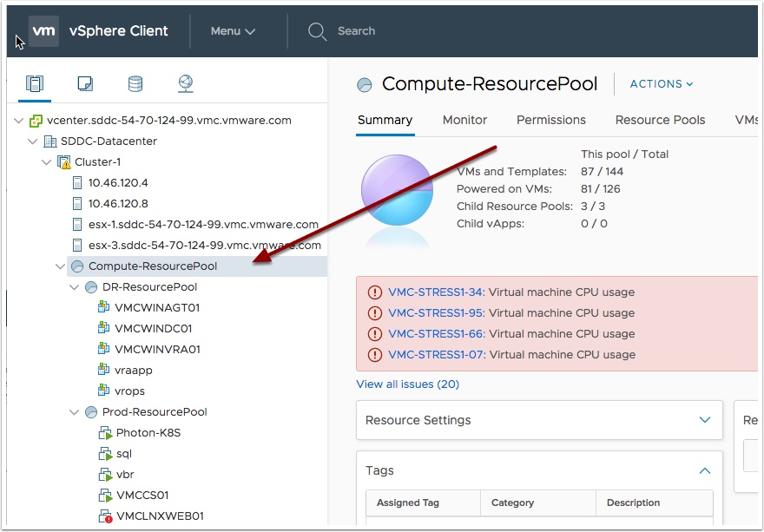Collapse the DR-ResourcePool node

[75, 287]
